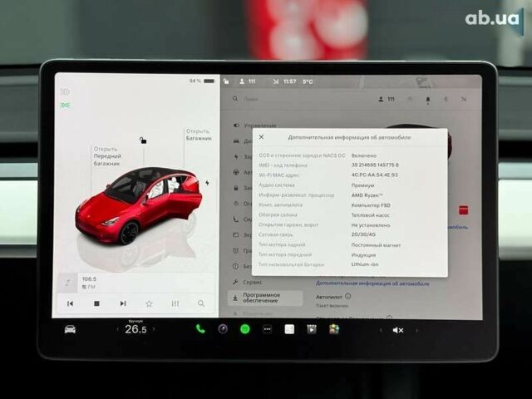The width and height of the screenshot is (532, 399).
Task: Tap HomeLink garage icon in settings header
Action: click(x=410, y=99)
